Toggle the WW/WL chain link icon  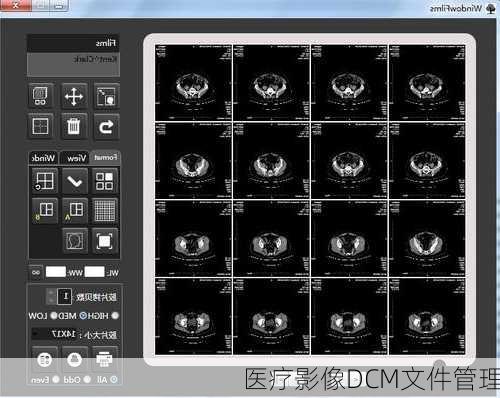click(x=36, y=272)
